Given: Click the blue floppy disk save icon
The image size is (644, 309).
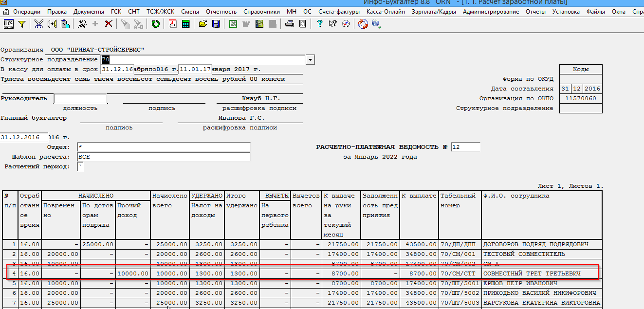Looking at the screenshot, I should tap(216, 23).
